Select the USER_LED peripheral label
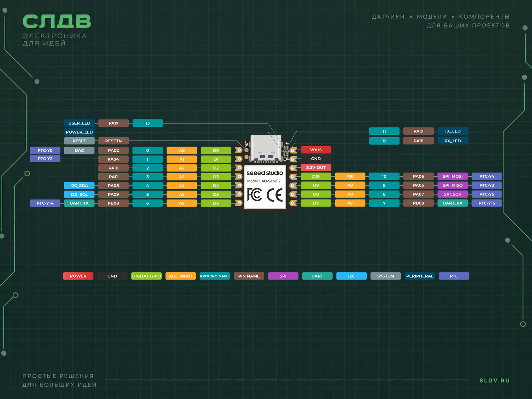 (79, 123)
